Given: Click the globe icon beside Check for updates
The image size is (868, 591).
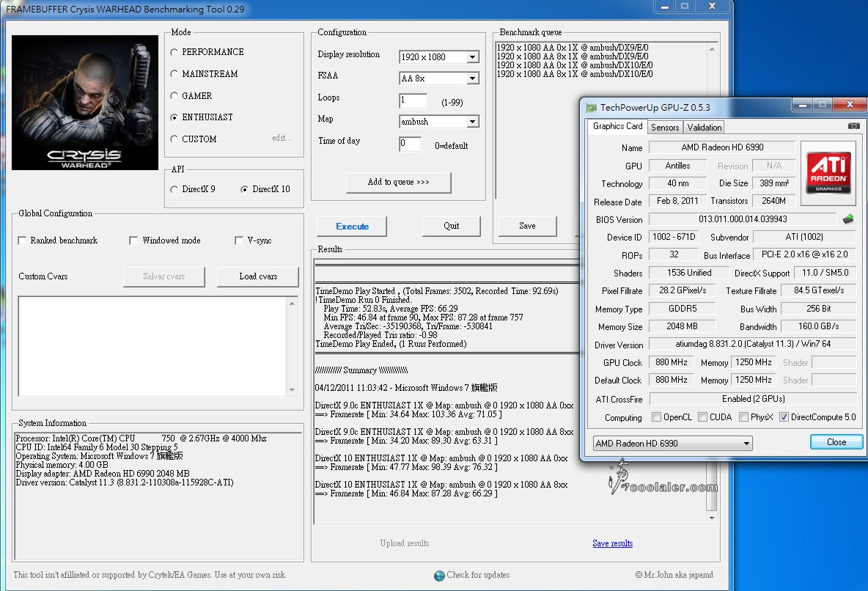Looking at the screenshot, I should 440,576.
